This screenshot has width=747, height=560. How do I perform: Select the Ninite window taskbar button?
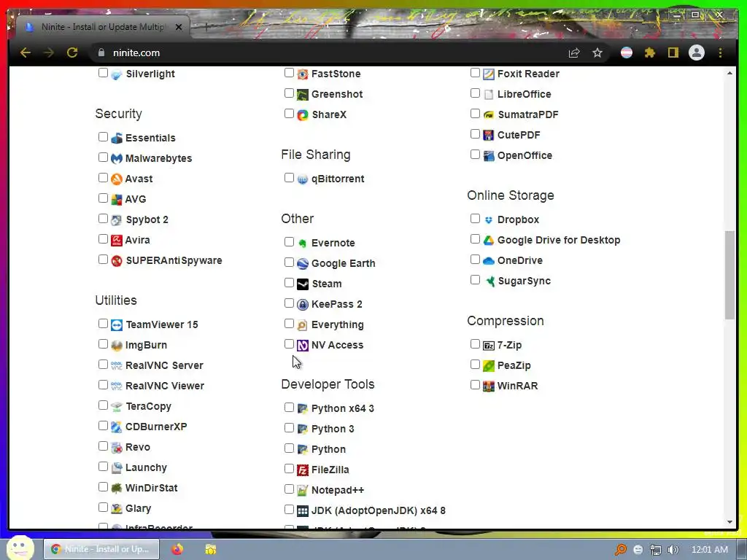pos(101,549)
